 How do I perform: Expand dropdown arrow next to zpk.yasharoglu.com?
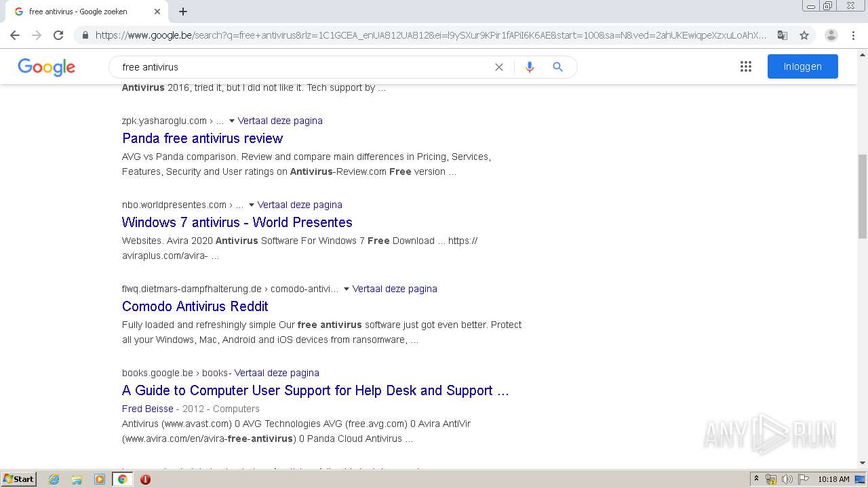click(232, 121)
